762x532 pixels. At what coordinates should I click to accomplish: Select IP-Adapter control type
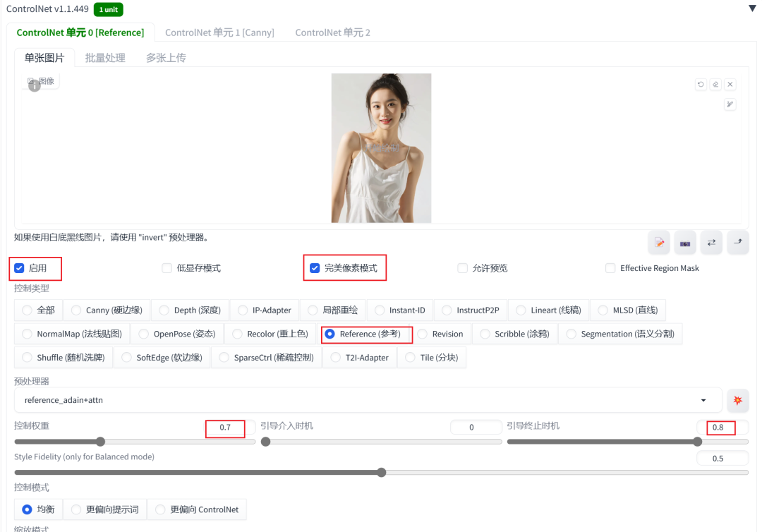(265, 310)
